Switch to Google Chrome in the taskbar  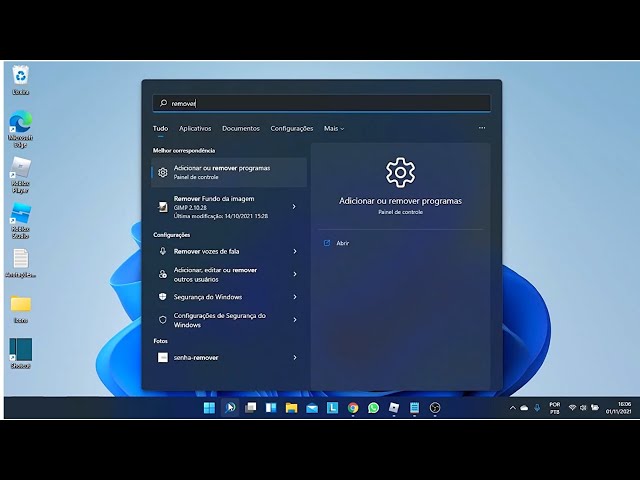[x=353, y=408]
